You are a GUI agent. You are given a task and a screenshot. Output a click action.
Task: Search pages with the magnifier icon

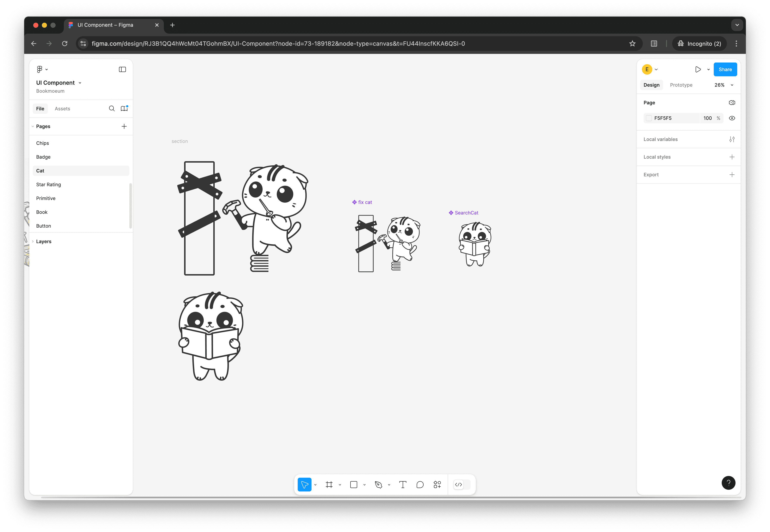coord(112,108)
